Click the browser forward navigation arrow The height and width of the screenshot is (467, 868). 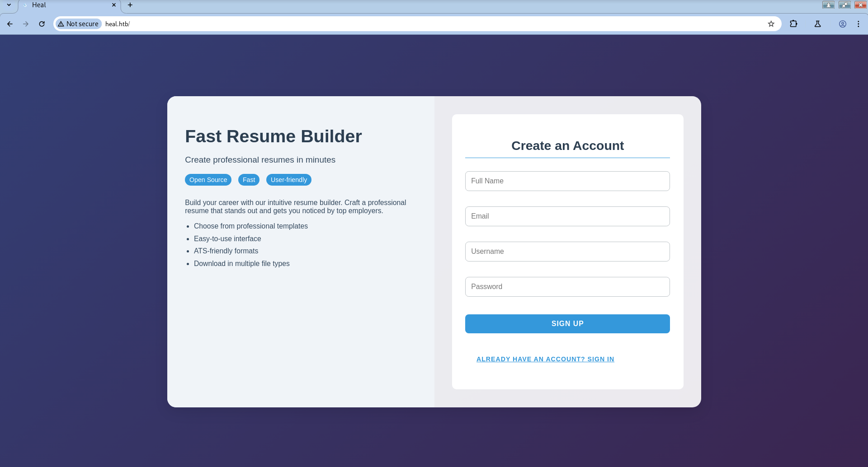point(26,23)
